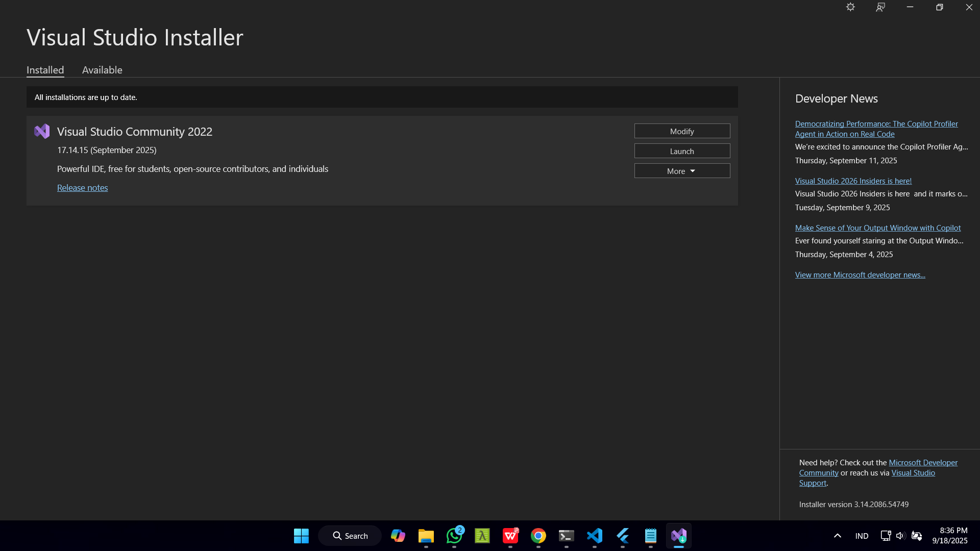This screenshot has height=551, width=980.
Task: Toggle the theme using the sun icon
Action: 850,7
